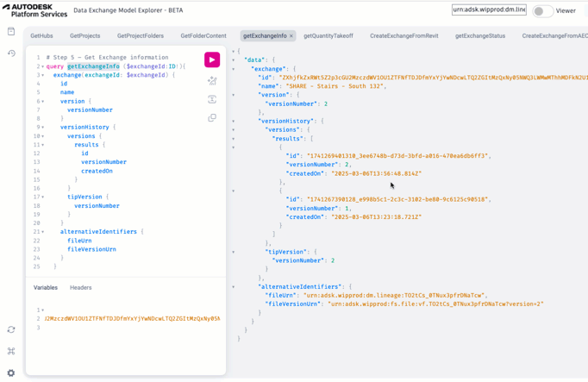The width and height of the screenshot is (588, 382).
Task: Open the Headers section
Action: pos(81,287)
